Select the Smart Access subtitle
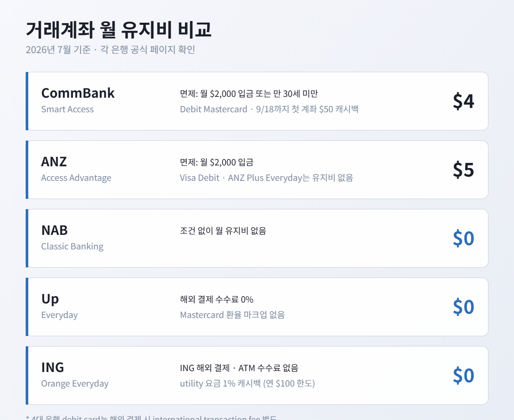Viewport: 514px width, 420px height. click(x=67, y=109)
